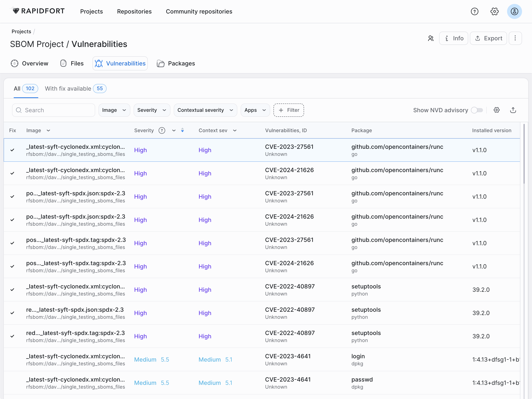Switch to the Overview tab
Viewport: 532px width, 399px height.
click(30, 64)
